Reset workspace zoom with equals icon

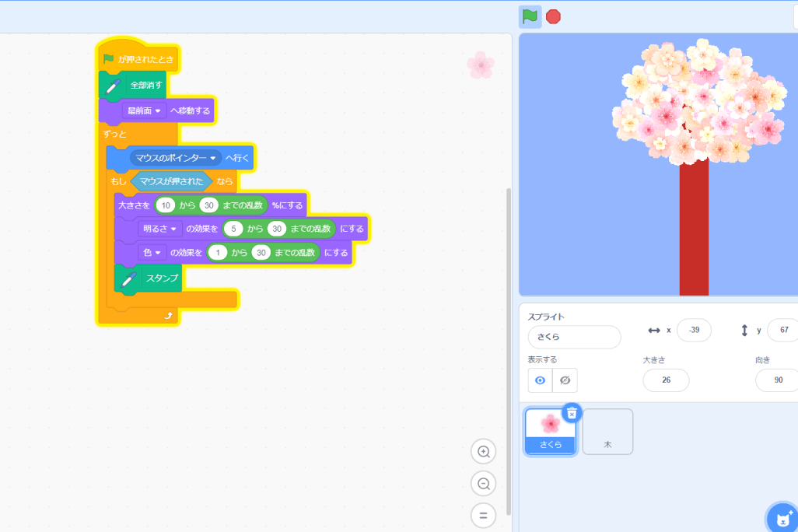(x=483, y=515)
